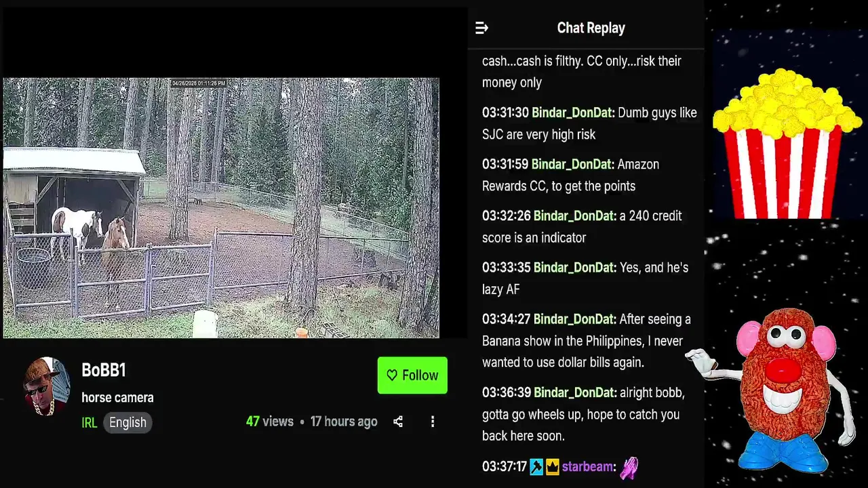Click the popcorn bucket graphic

point(786,144)
